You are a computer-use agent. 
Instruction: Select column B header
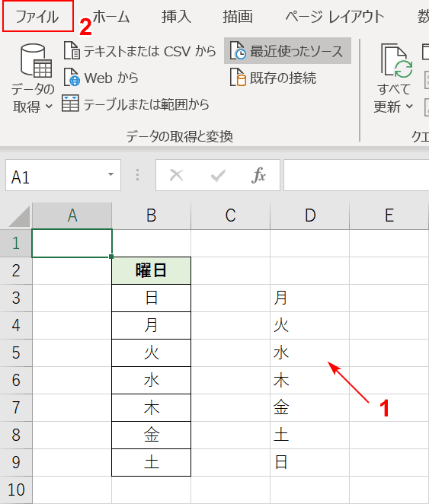pos(151,215)
